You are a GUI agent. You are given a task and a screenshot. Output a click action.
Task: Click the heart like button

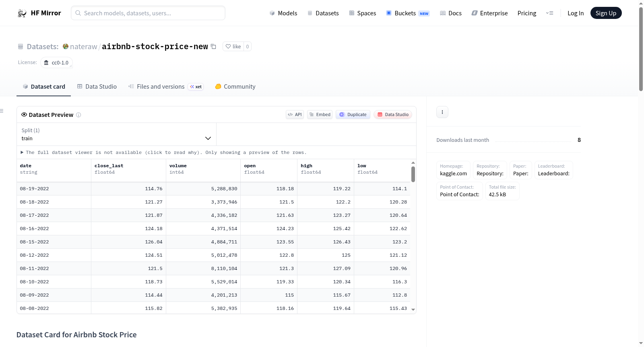coord(233,46)
